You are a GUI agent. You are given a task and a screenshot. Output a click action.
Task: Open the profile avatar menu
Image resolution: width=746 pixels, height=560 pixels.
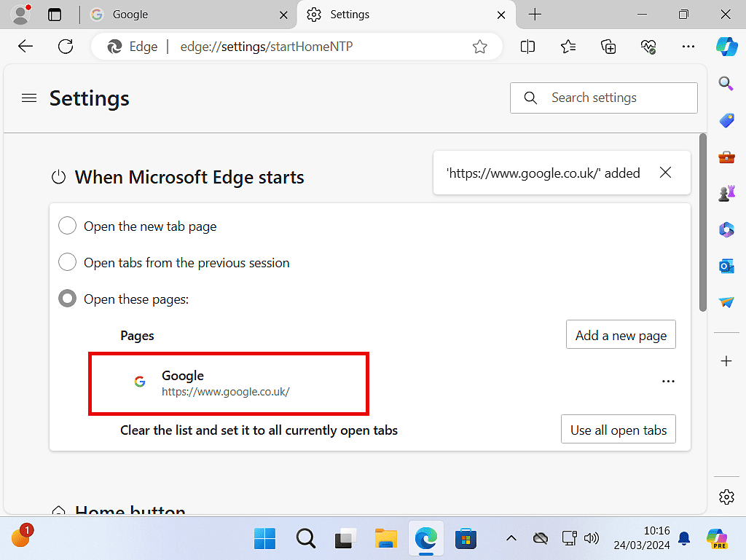coord(20,15)
